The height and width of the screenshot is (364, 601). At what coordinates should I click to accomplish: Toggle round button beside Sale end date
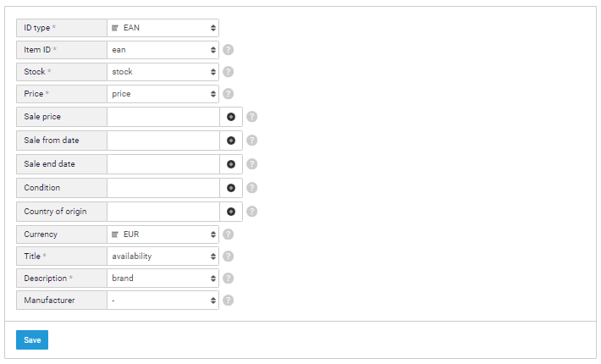pyautogui.click(x=230, y=164)
